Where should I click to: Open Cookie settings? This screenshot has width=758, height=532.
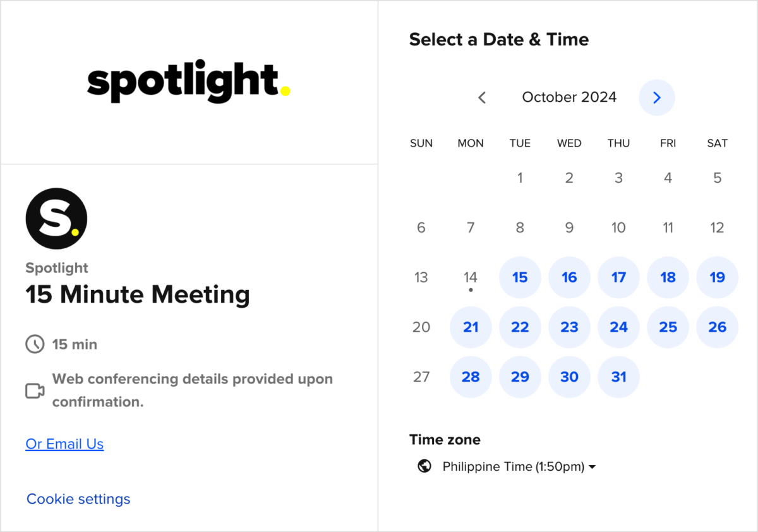78,499
